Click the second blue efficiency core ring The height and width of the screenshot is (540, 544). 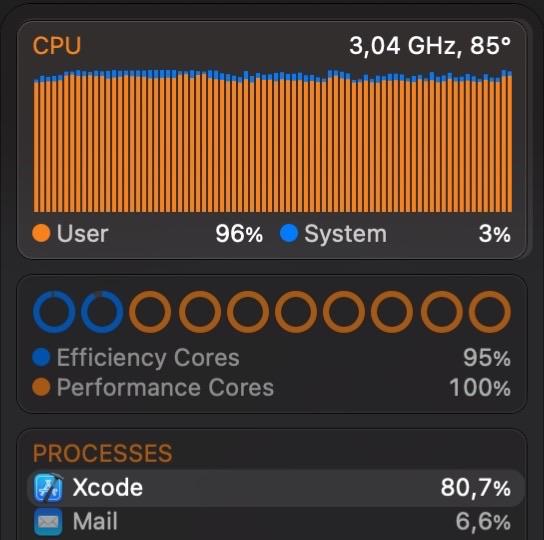tap(102, 312)
